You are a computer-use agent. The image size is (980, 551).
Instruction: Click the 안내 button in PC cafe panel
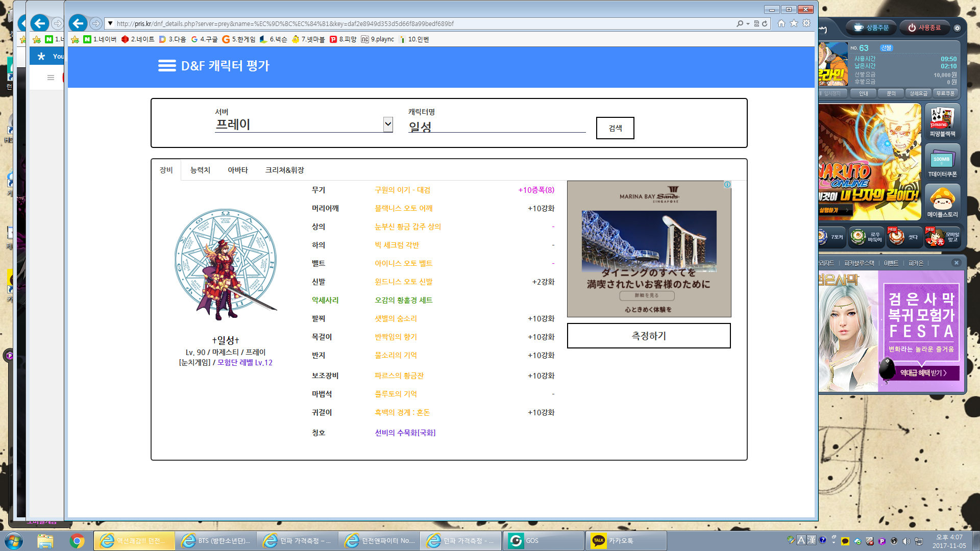tap(864, 93)
